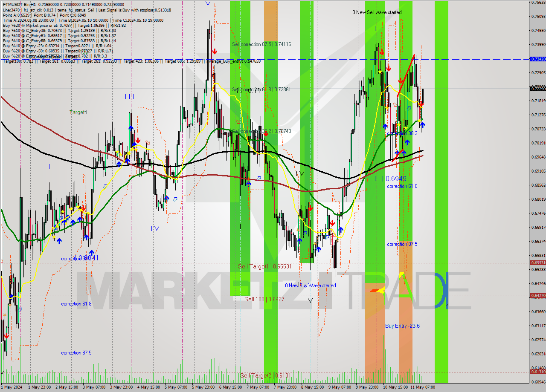Click the inverted blue V marker at the chart top
Viewport: 546px width, 392px height.
(x=208, y=3)
